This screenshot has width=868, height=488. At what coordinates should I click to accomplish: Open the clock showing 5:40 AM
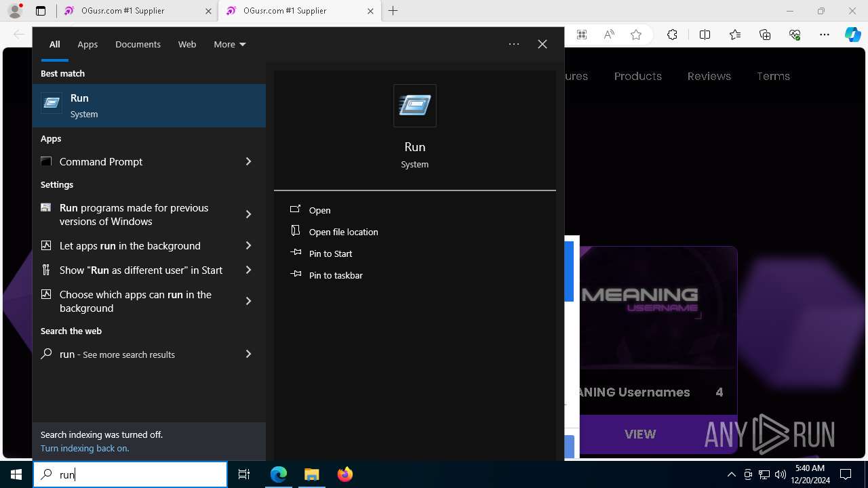[810, 474]
